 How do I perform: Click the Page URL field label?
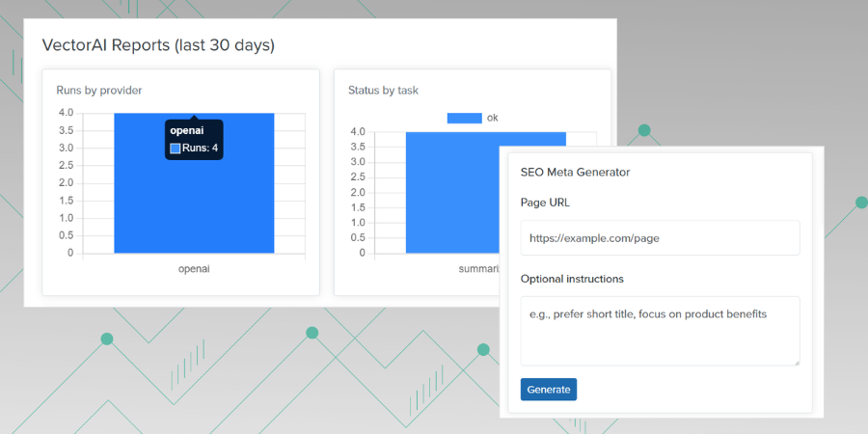pos(545,203)
